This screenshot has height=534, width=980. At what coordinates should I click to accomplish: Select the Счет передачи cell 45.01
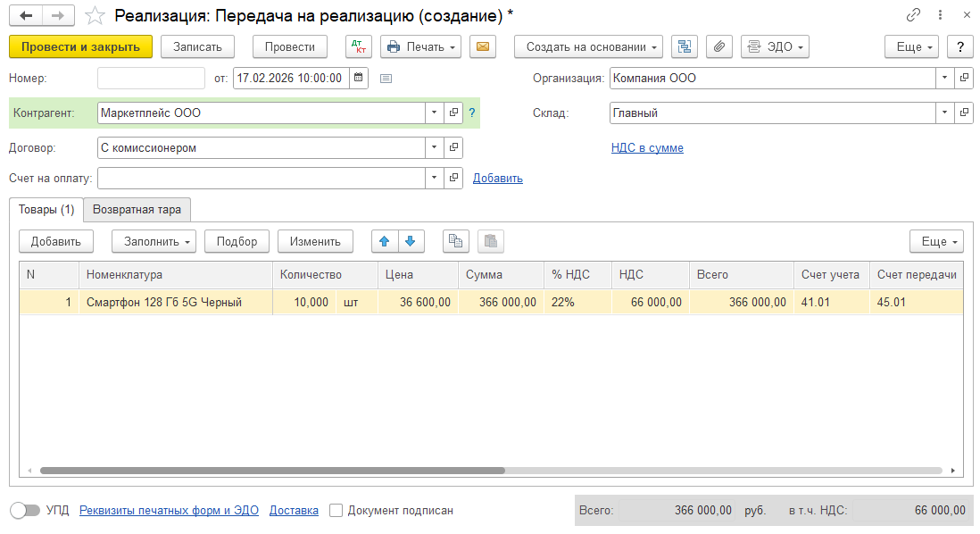917,302
